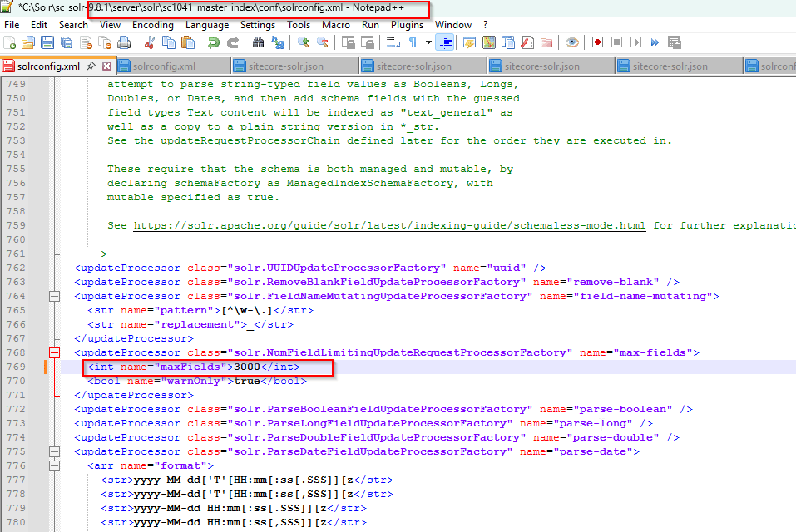
Task: Collapse the field-name-mutating fold at line 764
Action: coord(55,296)
